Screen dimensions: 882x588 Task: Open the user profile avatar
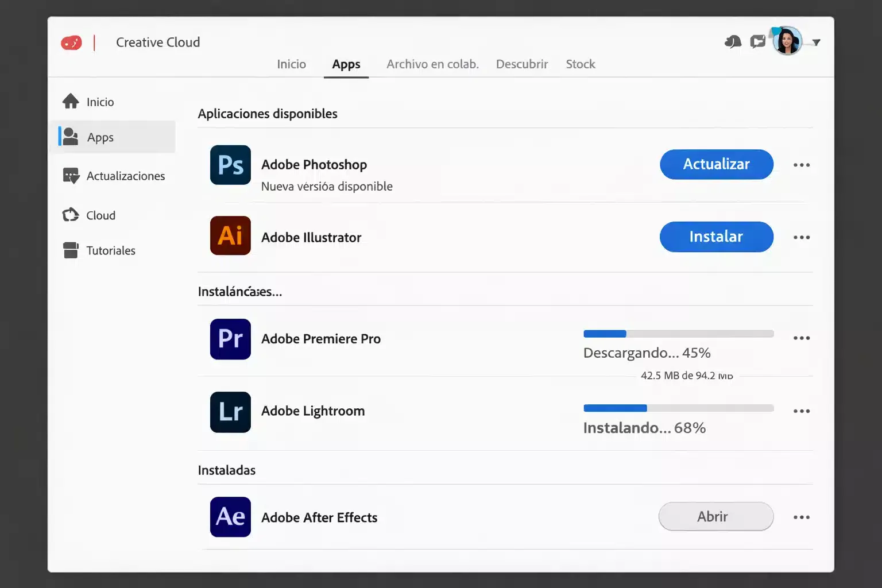pos(786,40)
